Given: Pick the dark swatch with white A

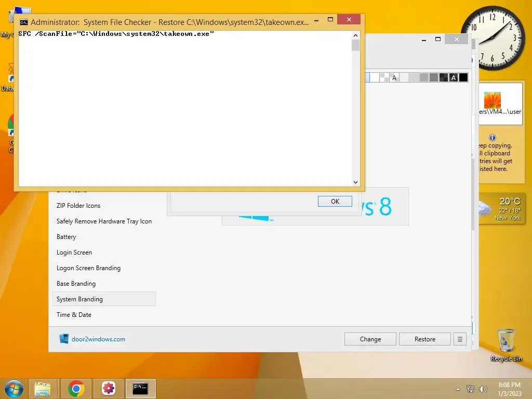Looking at the screenshot, I should pyautogui.click(x=454, y=77).
